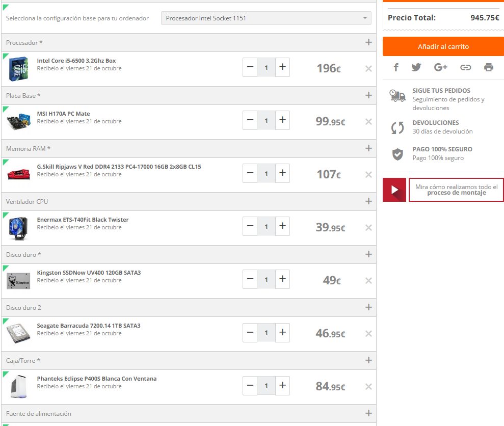
Task: Decrease quantity of G.Skill Ripjaws RAM
Action: coord(250,173)
